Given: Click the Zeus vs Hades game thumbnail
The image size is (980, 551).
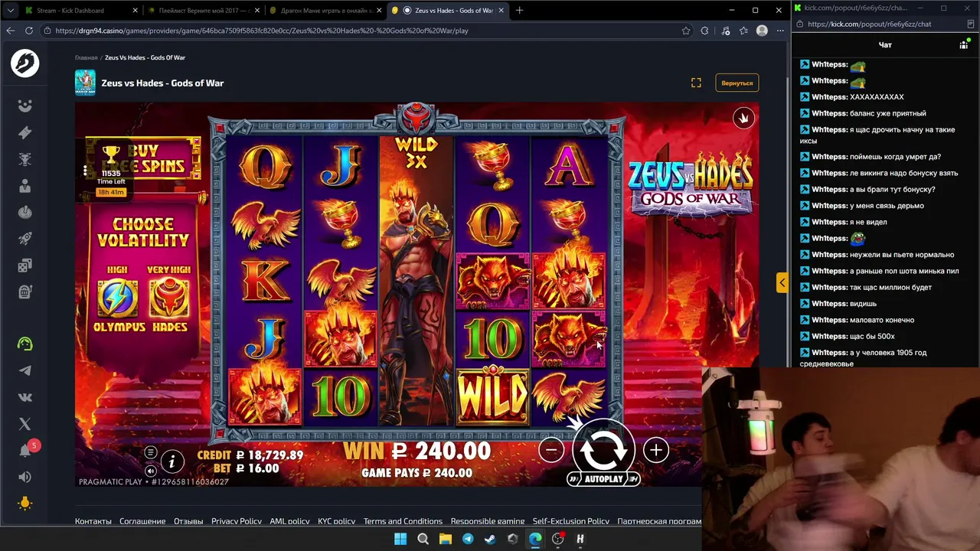Looking at the screenshot, I should [x=85, y=83].
